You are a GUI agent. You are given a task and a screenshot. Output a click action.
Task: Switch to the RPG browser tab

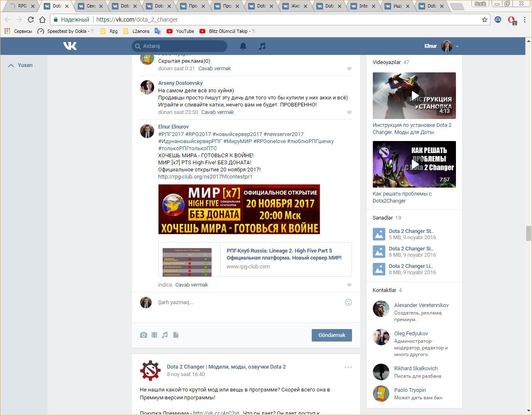22,6
